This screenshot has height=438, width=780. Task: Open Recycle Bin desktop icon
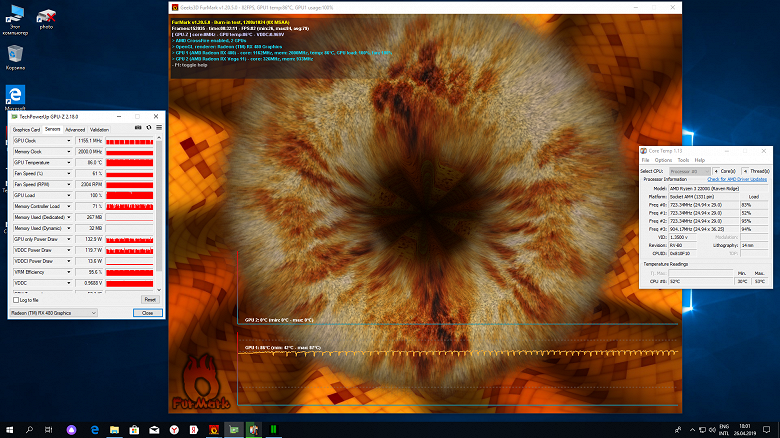(x=15, y=57)
